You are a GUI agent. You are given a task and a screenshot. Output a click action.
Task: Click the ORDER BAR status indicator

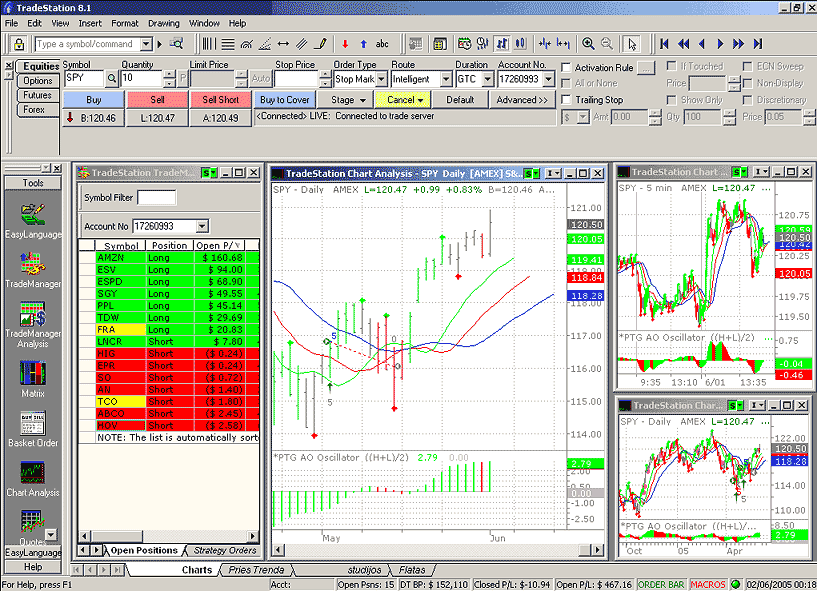(x=661, y=585)
